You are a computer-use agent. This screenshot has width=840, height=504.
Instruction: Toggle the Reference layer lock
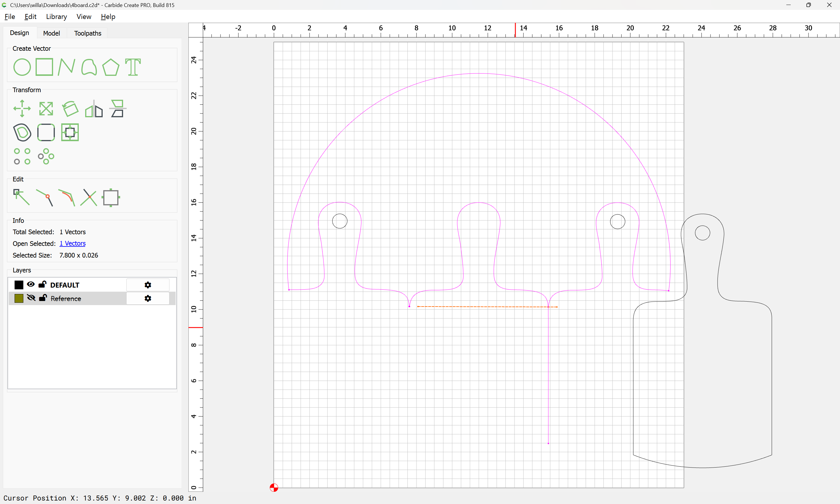(x=43, y=298)
